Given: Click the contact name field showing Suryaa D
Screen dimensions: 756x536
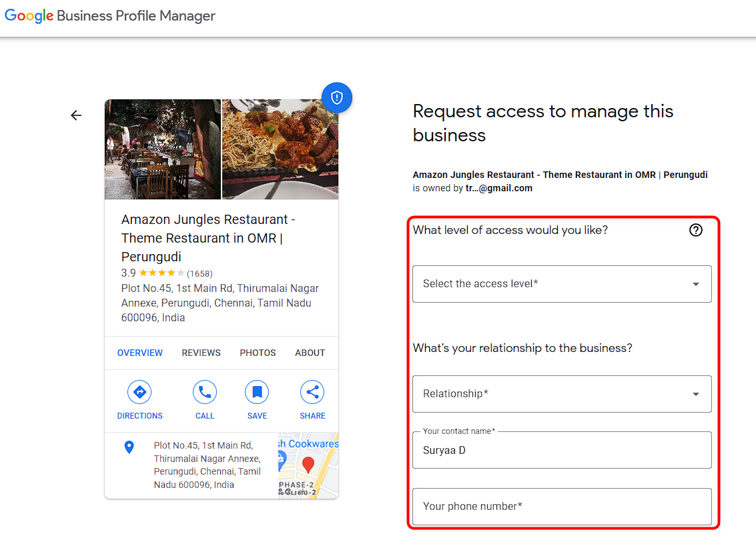Looking at the screenshot, I should tap(562, 450).
